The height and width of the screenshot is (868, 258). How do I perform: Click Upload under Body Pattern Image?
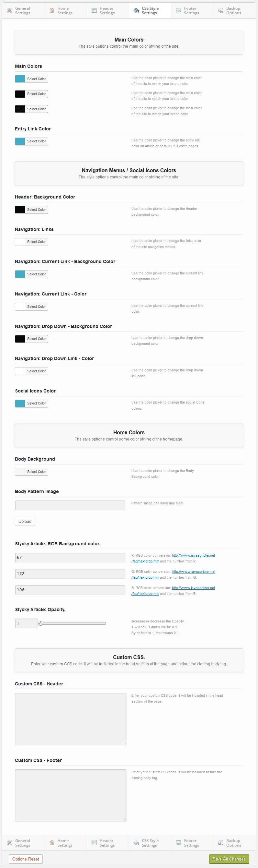[25, 521]
